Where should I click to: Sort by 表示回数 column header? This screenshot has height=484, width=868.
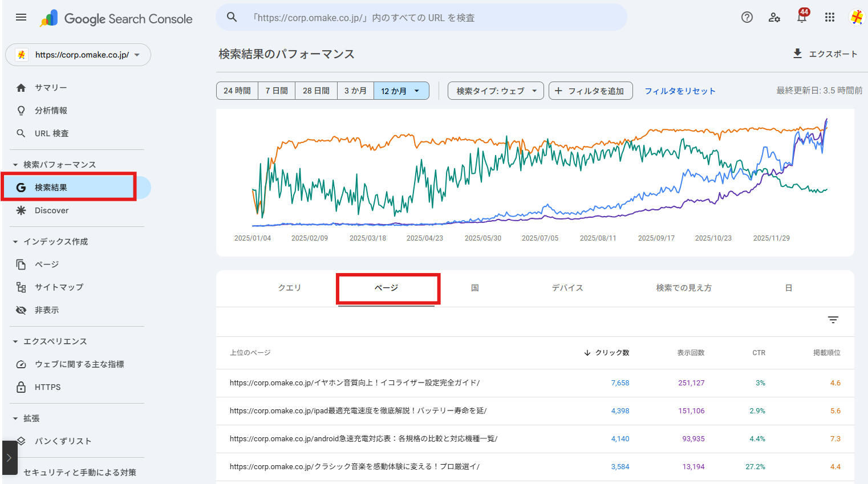pos(691,353)
